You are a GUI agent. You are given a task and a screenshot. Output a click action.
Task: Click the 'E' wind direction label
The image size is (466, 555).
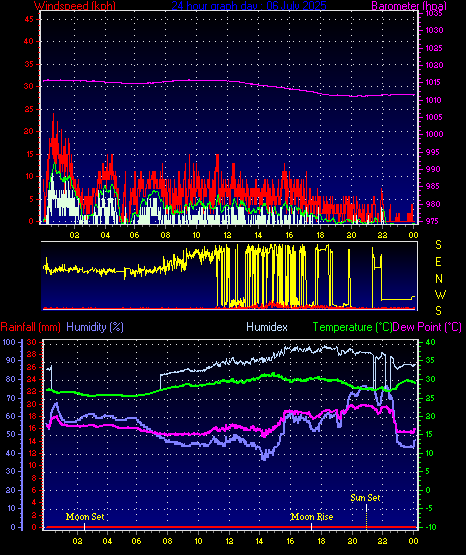pyautogui.click(x=438, y=262)
